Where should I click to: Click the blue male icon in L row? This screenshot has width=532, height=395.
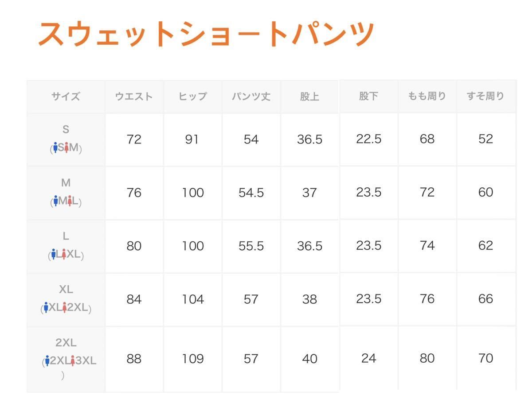point(53,255)
